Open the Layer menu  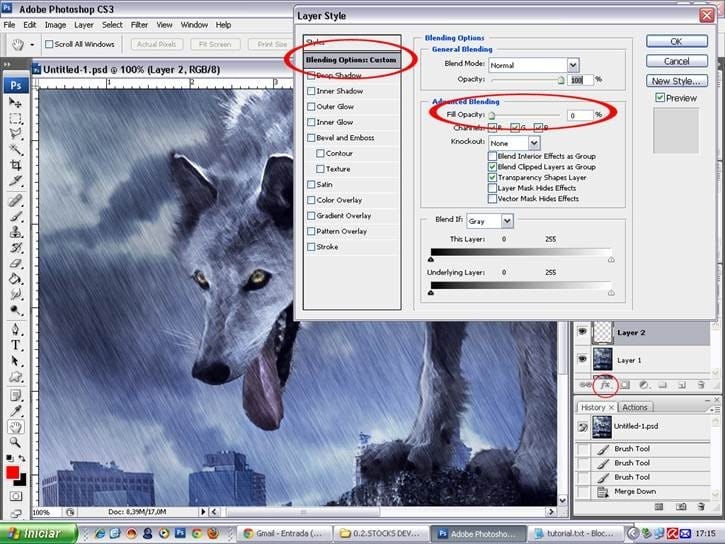pyautogui.click(x=84, y=25)
